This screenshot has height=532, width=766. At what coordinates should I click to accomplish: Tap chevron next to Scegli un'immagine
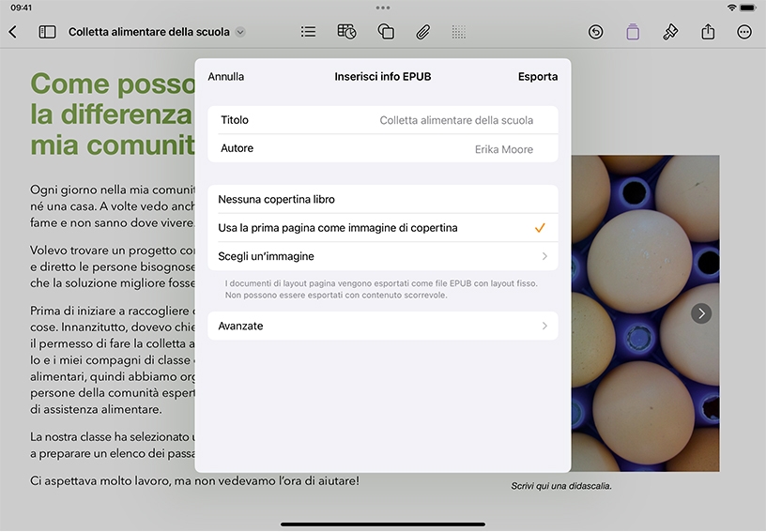(x=544, y=256)
